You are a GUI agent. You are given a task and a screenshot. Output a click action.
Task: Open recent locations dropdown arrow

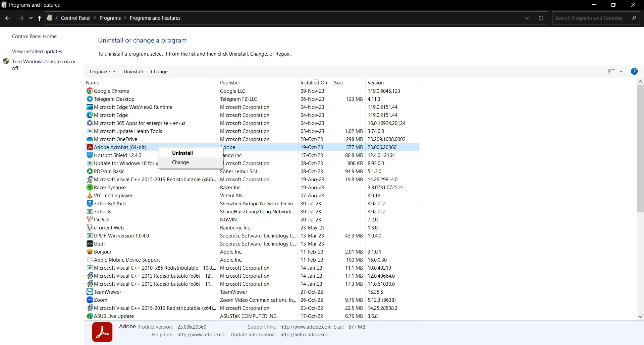point(31,18)
